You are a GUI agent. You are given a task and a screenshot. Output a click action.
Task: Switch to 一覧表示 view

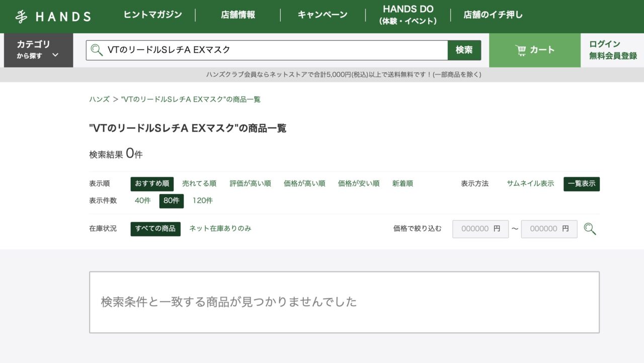(x=582, y=184)
